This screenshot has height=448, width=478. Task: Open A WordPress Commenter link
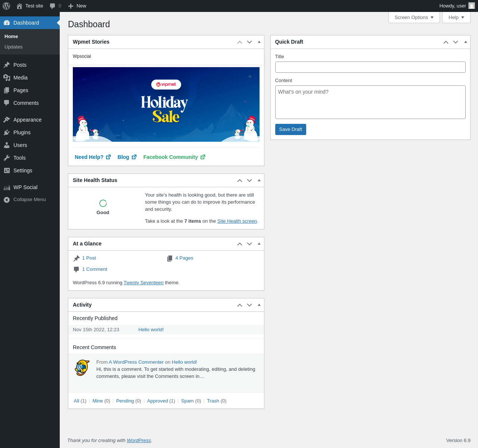pyautogui.click(x=136, y=362)
